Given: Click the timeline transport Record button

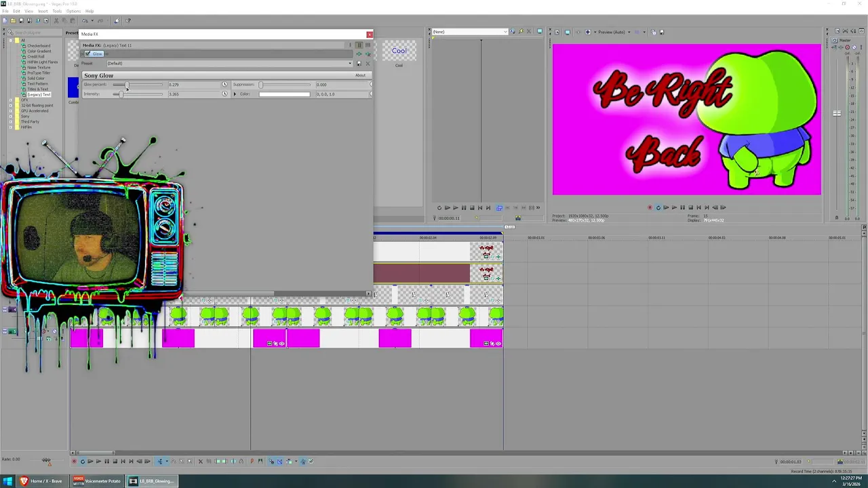Looking at the screenshot, I should (x=74, y=462).
